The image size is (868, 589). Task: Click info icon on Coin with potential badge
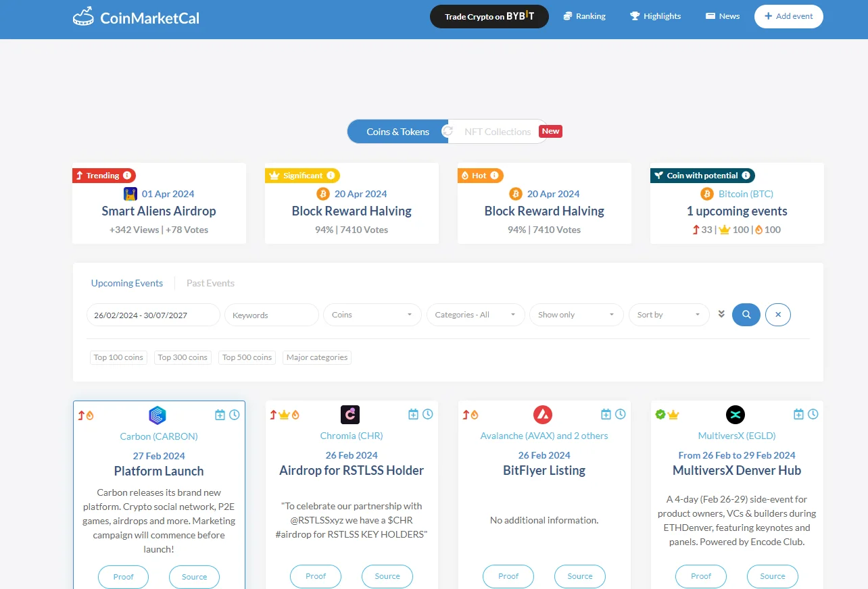(x=746, y=176)
